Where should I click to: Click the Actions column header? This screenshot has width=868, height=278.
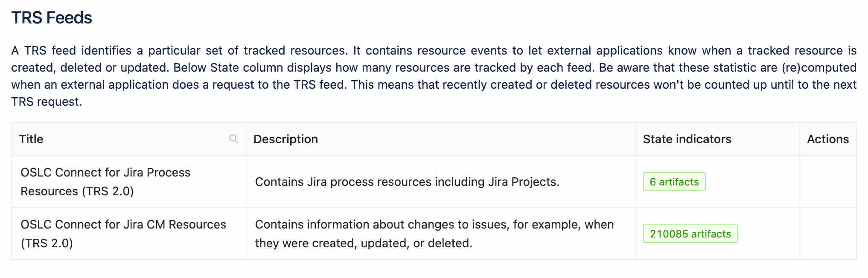coord(828,139)
